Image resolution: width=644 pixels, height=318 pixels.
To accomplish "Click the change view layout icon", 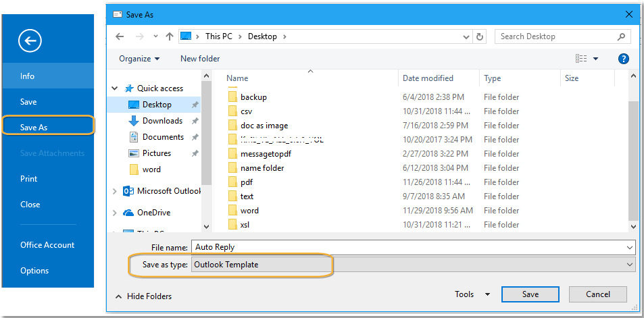I will pos(581,59).
